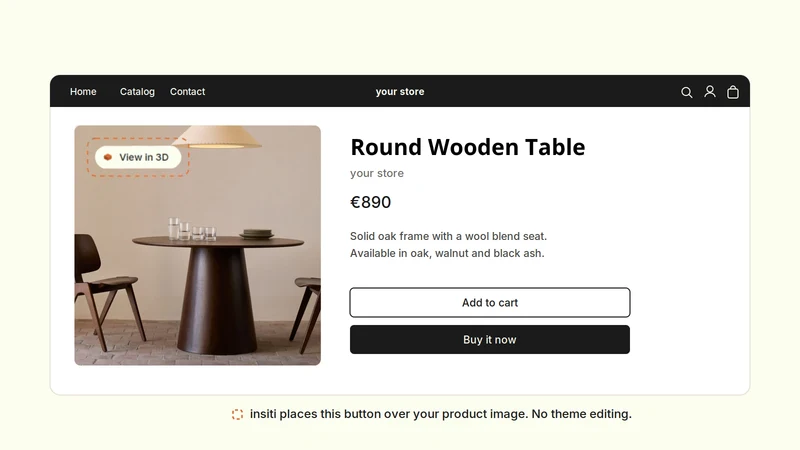Click the dashed orange circle icon in caption
This screenshot has width=800, height=450.
237,414
